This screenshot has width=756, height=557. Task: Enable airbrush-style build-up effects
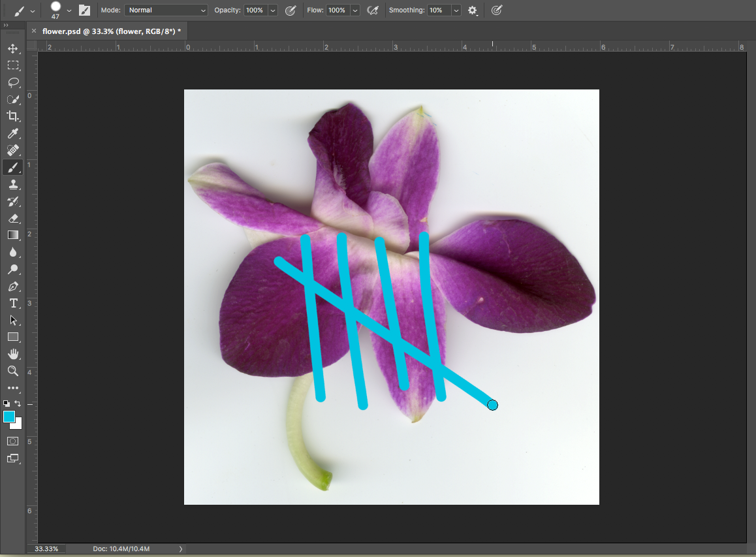click(x=373, y=10)
